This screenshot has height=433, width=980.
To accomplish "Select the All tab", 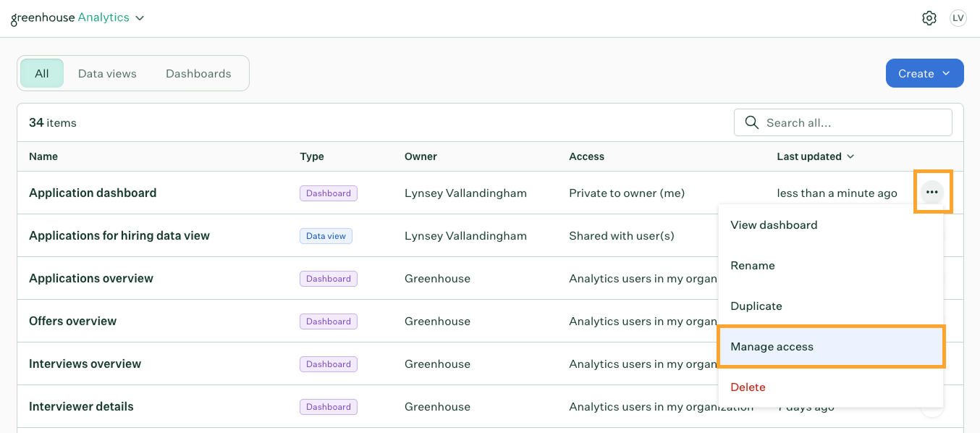I will (42, 73).
